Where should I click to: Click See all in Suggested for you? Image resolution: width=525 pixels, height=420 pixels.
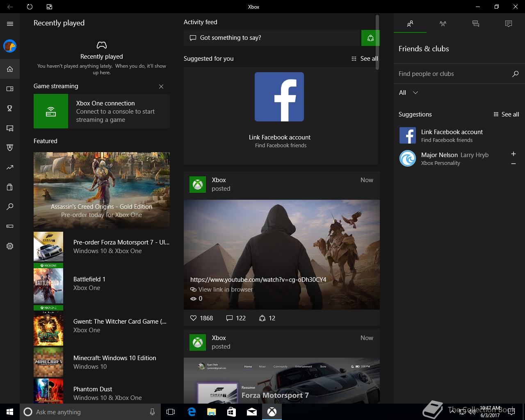(x=365, y=59)
